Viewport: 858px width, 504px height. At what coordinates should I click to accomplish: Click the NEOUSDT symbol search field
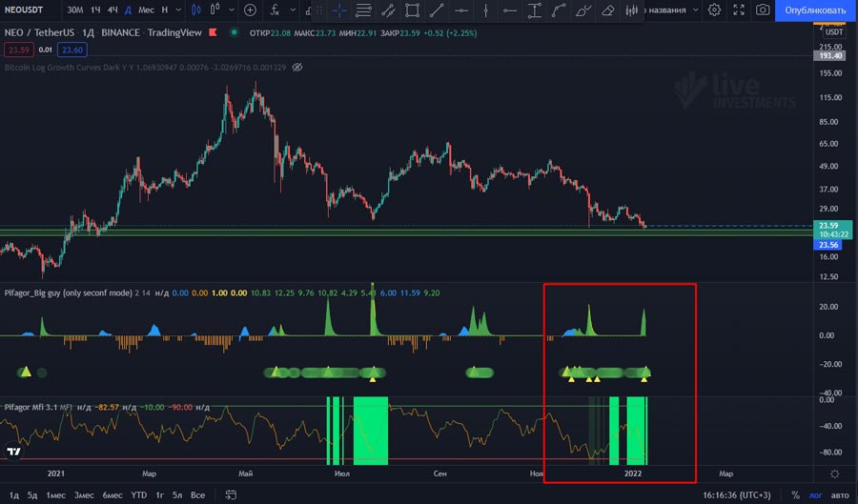tap(27, 10)
